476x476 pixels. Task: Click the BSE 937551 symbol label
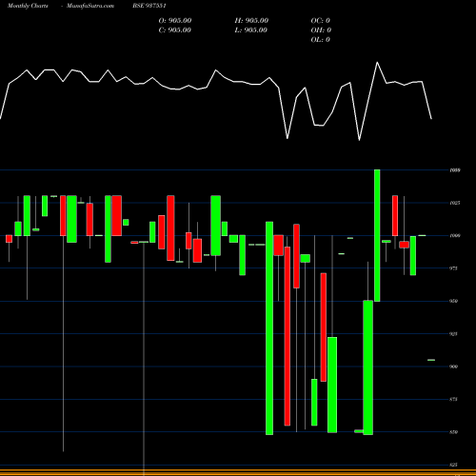tap(149, 6)
